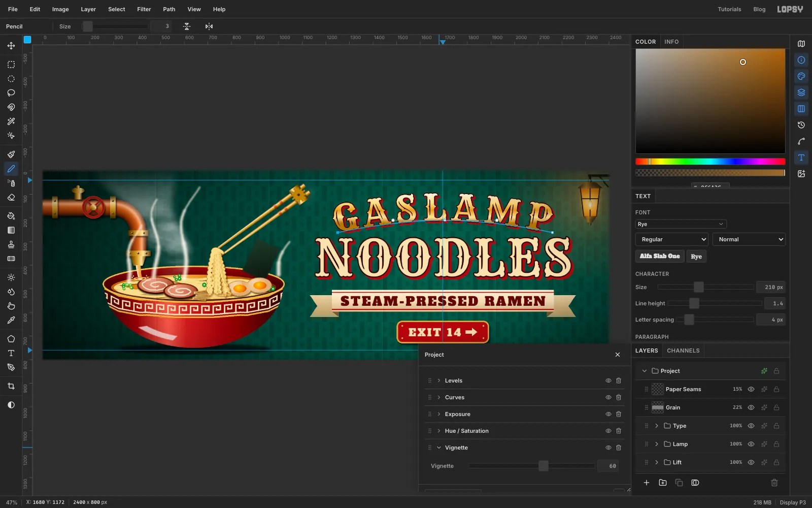Select the Move tool
812x508 pixels.
click(11, 46)
